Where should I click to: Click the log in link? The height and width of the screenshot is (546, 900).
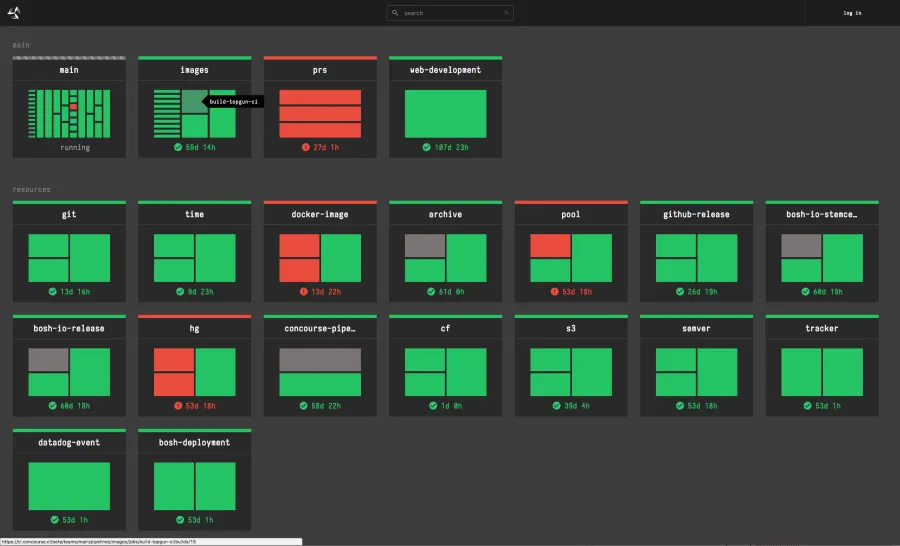point(852,13)
